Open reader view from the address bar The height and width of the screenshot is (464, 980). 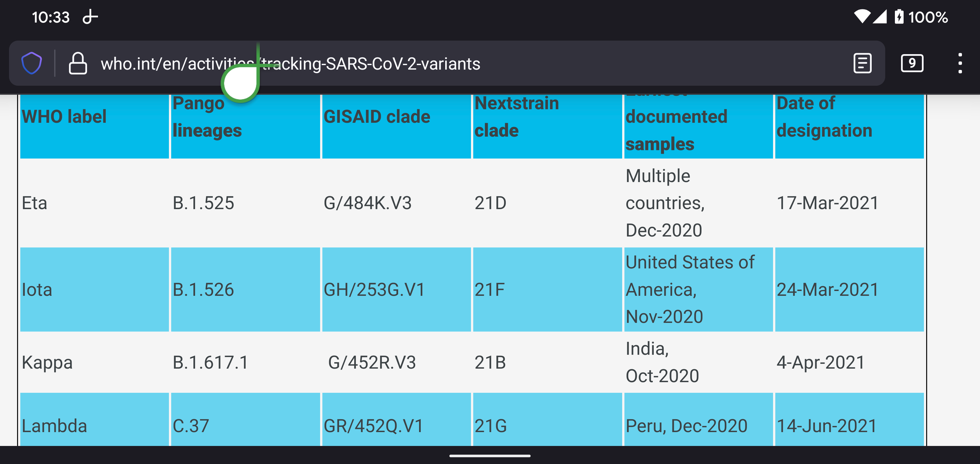tap(862, 63)
